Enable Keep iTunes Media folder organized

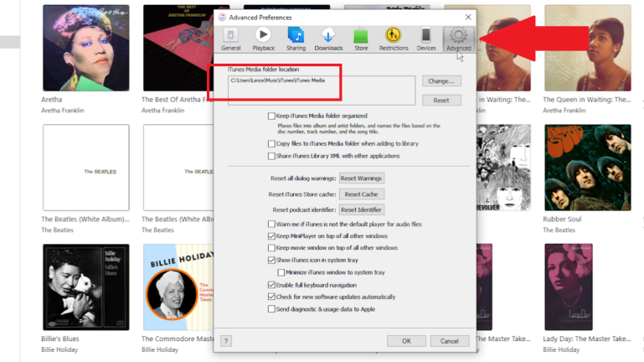[x=271, y=116]
